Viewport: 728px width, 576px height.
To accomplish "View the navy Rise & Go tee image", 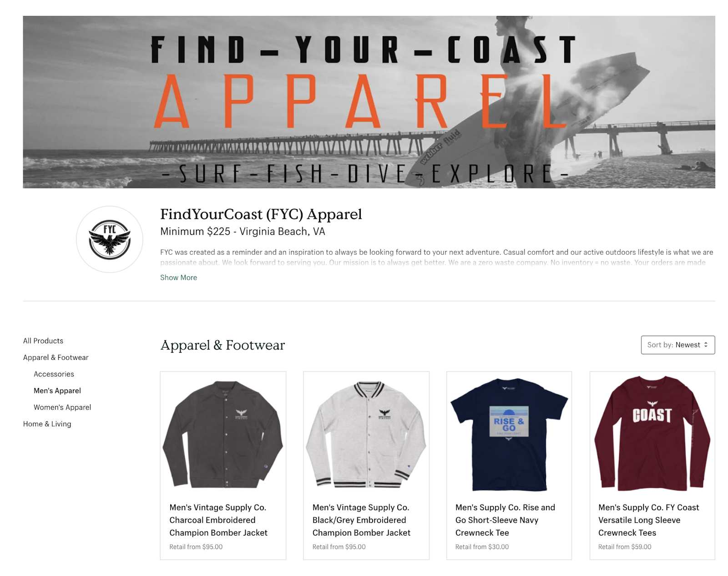I will [509, 434].
